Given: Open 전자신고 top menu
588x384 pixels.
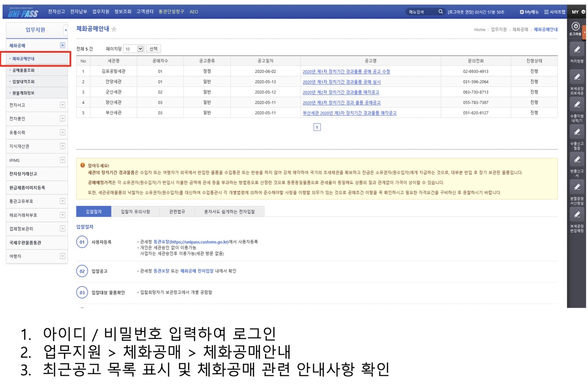Looking at the screenshot, I should point(57,12).
